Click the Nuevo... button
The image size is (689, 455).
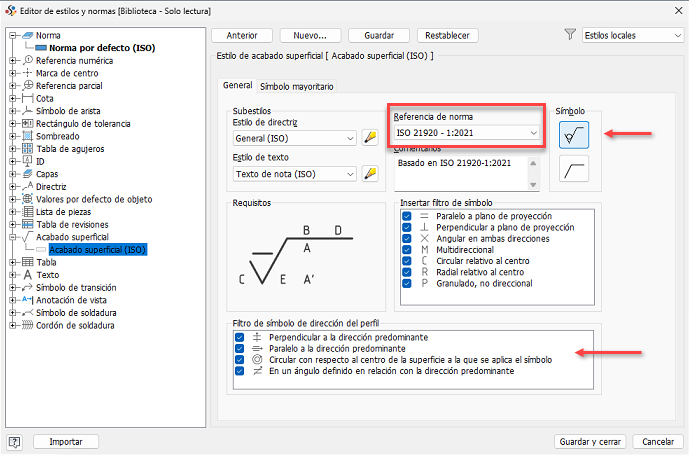[x=310, y=36]
